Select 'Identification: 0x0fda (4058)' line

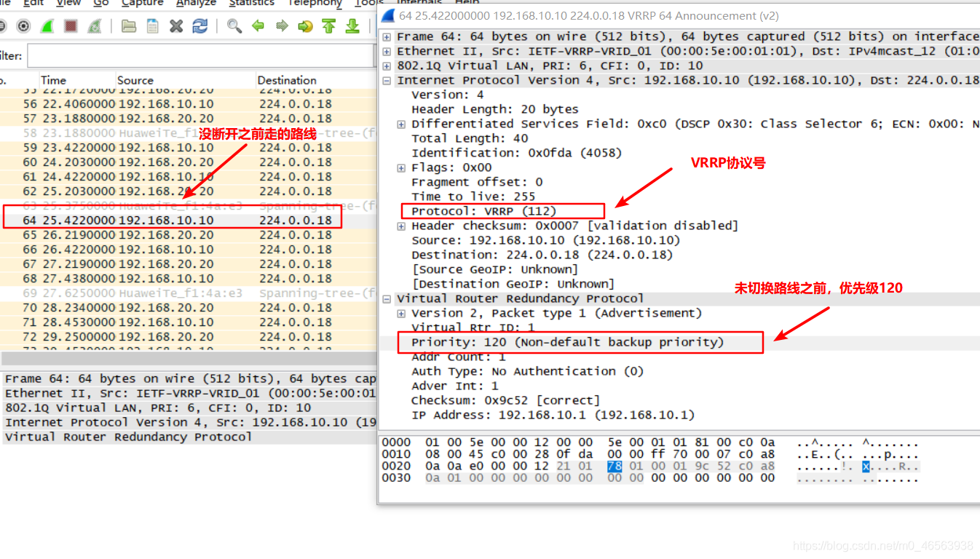[517, 153]
